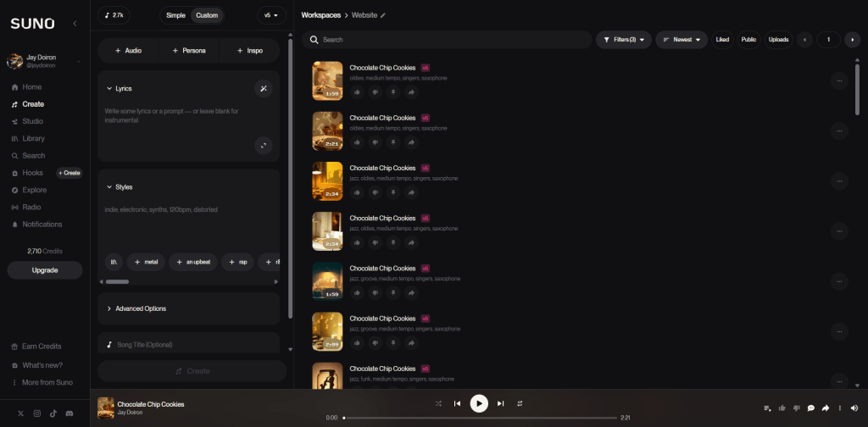Image resolution: width=868 pixels, height=427 pixels.
Task: Mute audio with the volume speaker icon
Action: pyautogui.click(x=854, y=408)
